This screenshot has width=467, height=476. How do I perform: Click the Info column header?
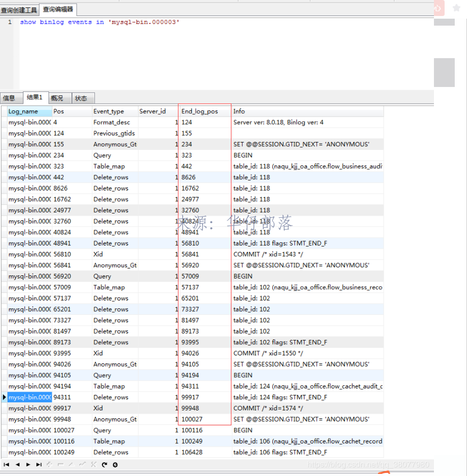point(308,112)
